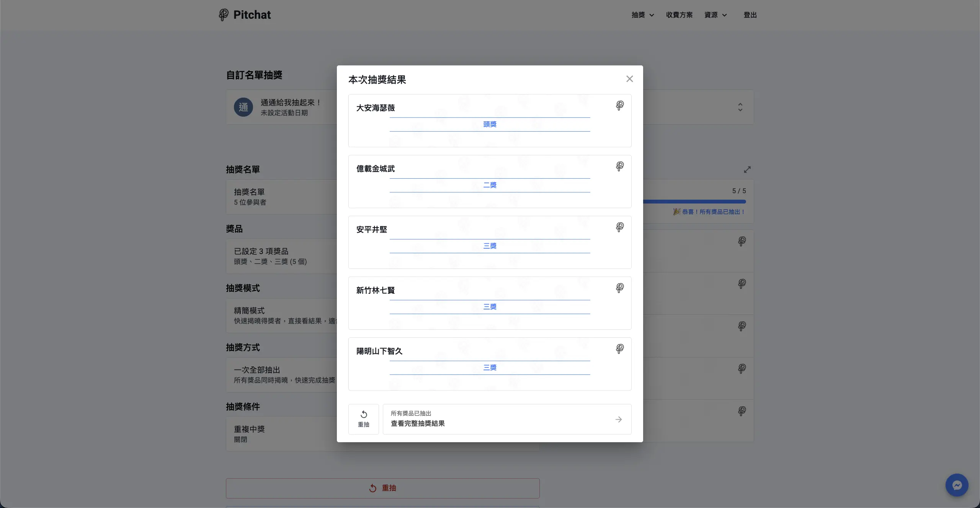Click the Pitchat icon on 大安海瑟薇's result card
The height and width of the screenshot is (508, 980).
point(619,106)
